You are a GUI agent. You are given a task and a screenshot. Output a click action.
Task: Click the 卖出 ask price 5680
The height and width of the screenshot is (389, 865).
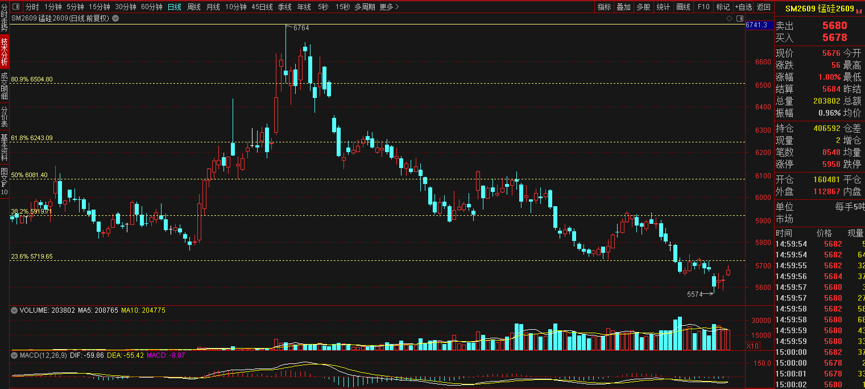835,26
